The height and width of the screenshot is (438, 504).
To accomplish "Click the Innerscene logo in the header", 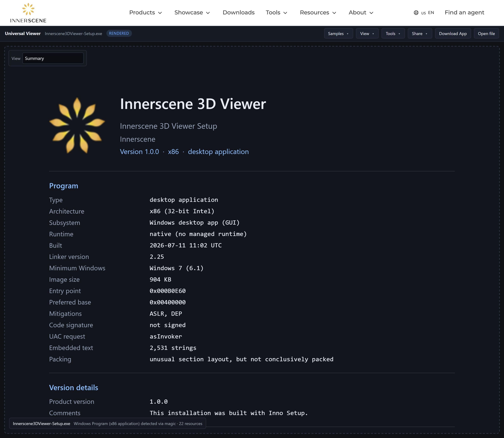I will (x=28, y=13).
